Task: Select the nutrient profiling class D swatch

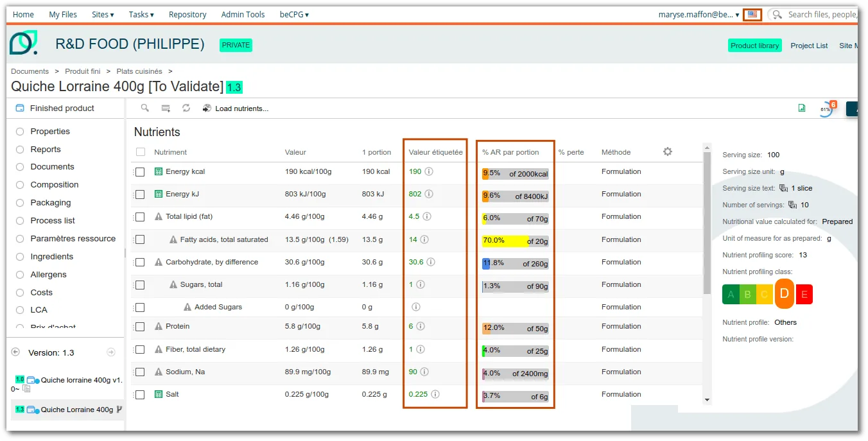Action: [x=784, y=293]
